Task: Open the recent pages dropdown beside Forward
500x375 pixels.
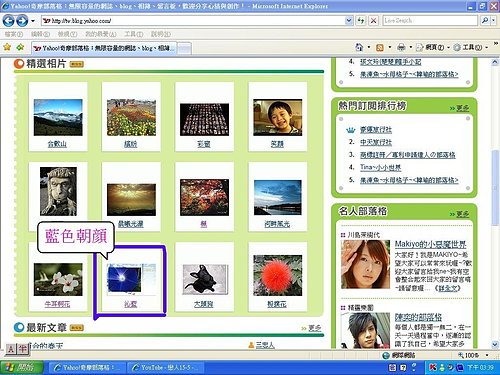Action: pyautogui.click(x=33, y=21)
